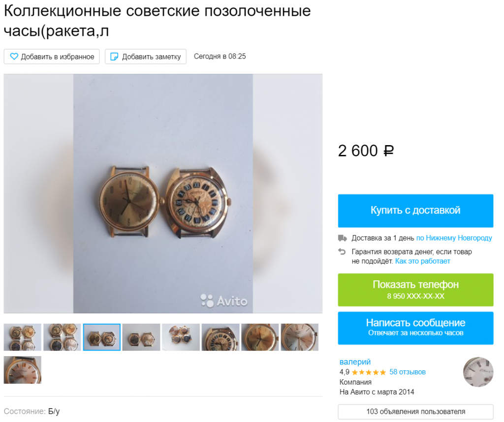Follow the по Нижнему Новгороду delivery link

454,239
